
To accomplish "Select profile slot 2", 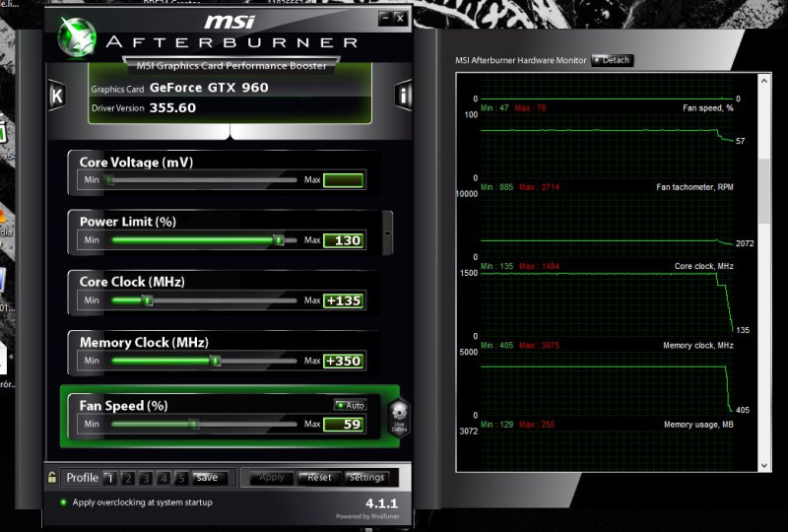I will (x=128, y=478).
